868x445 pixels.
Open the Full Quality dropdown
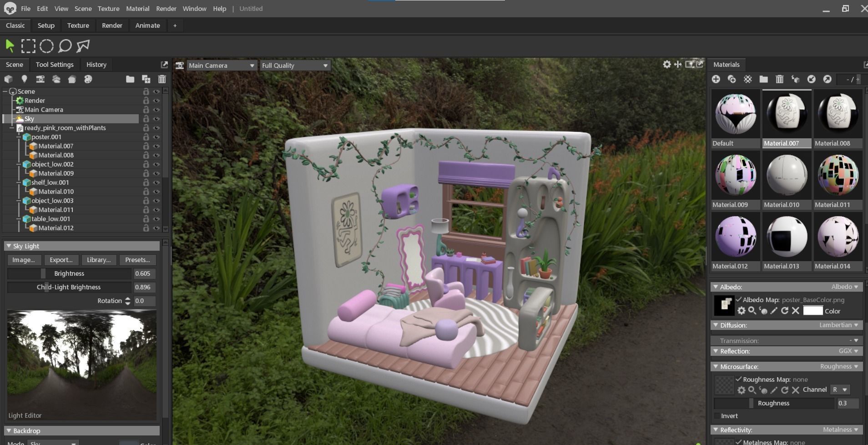(295, 66)
